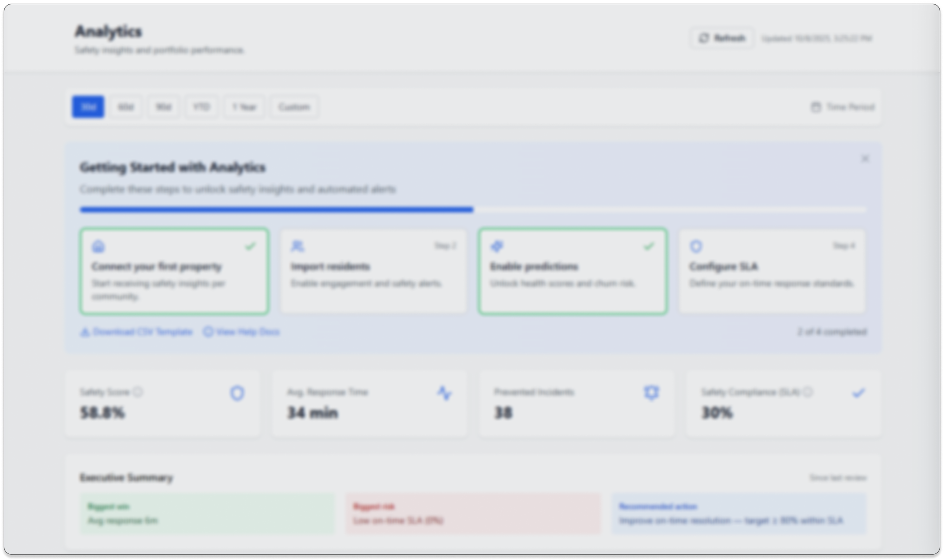Select the 60d time filter
944x560 pixels.
[x=126, y=107]
